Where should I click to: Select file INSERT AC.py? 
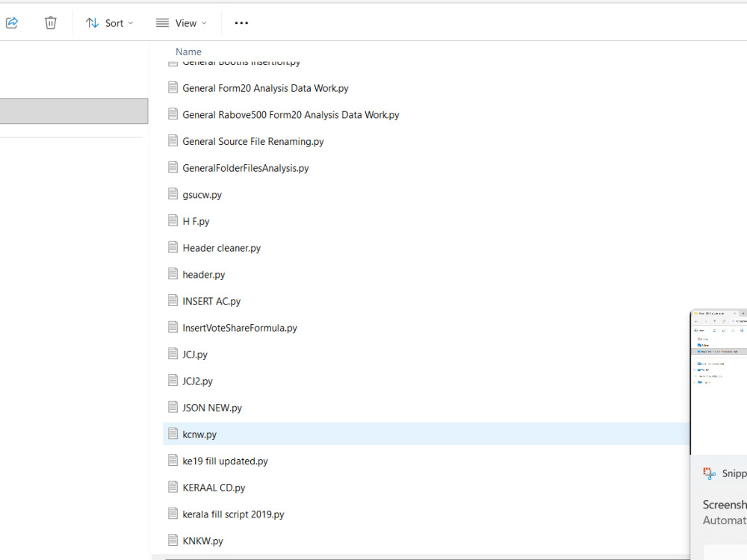(x=211, y=302)
